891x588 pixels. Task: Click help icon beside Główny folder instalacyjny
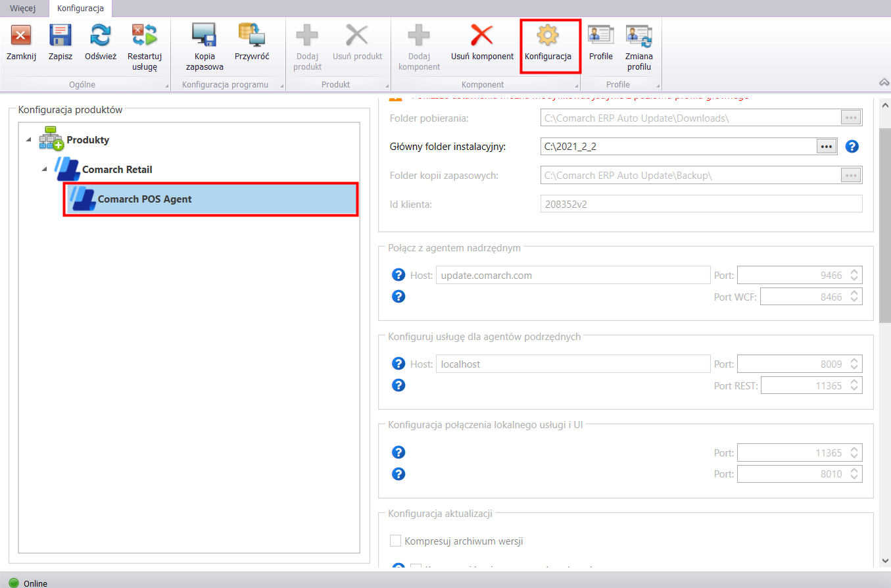click(x=852, y=146)
